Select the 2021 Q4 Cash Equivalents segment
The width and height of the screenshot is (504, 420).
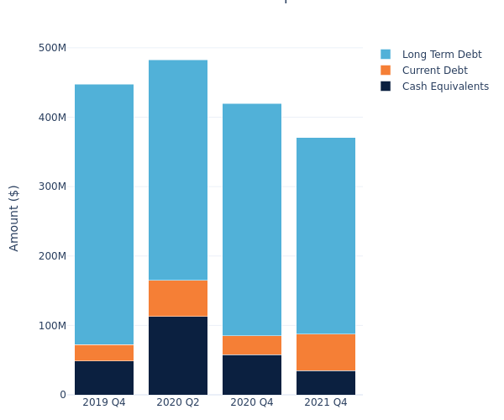pyautogui.click(x=326, y=383)
